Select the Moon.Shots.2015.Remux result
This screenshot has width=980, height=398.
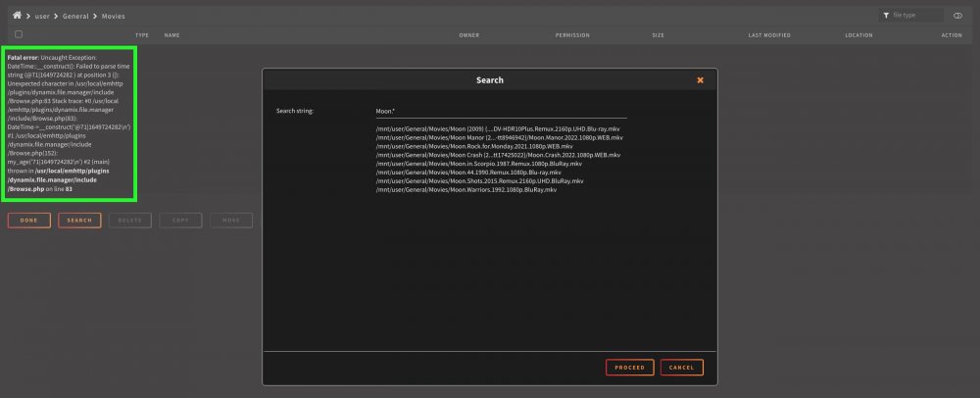[x=479, y=181]
